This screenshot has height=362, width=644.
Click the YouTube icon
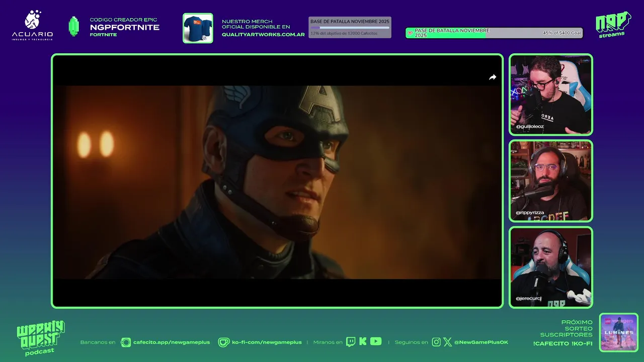click(x=376, y=341)
